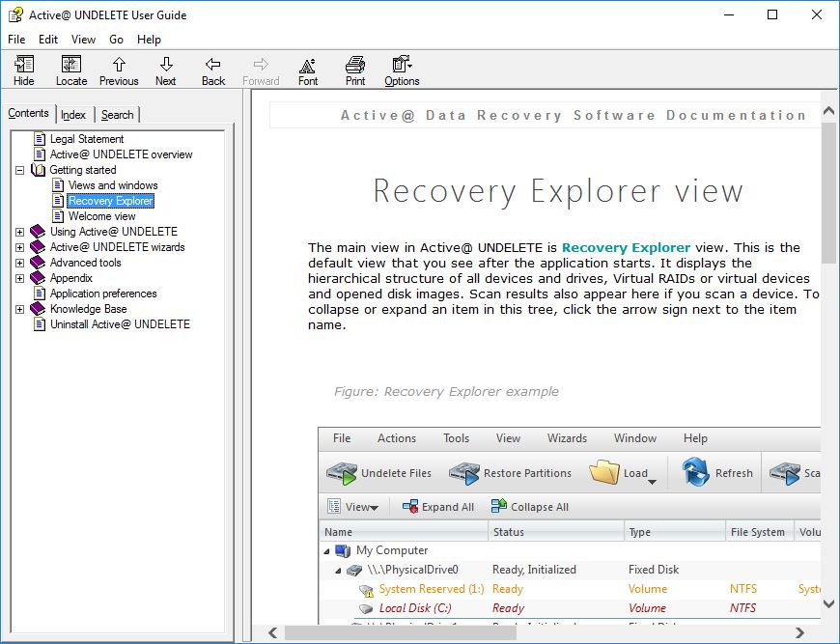Go back using the Back arrow icon
Image resolution: width=840 pixels, height=644 pixels.
click(211, 68)
